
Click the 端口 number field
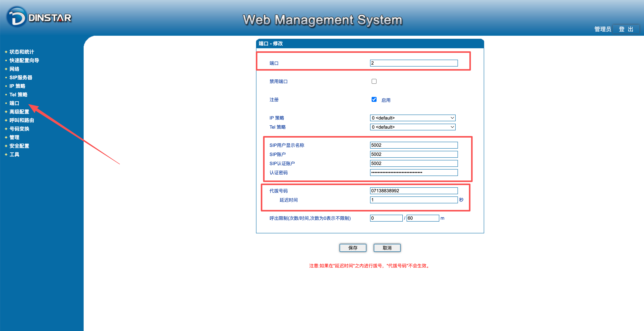pyautogui.click(x=414, y=63)
